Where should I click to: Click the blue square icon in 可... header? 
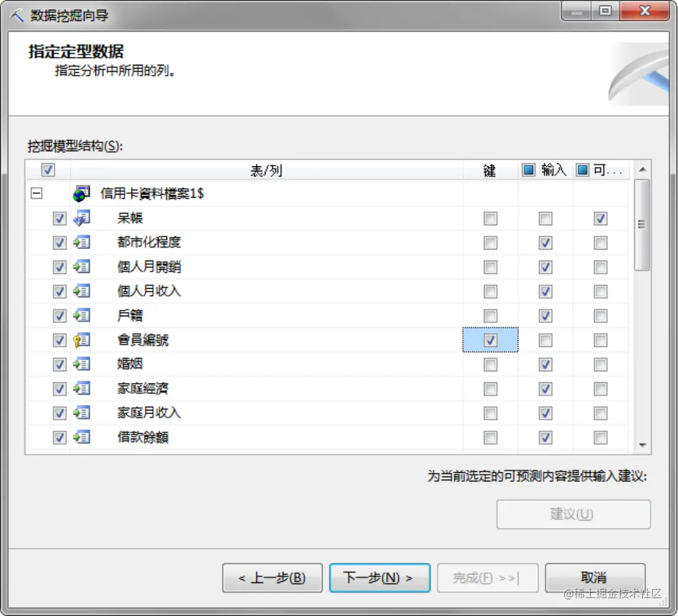[583, 170]
